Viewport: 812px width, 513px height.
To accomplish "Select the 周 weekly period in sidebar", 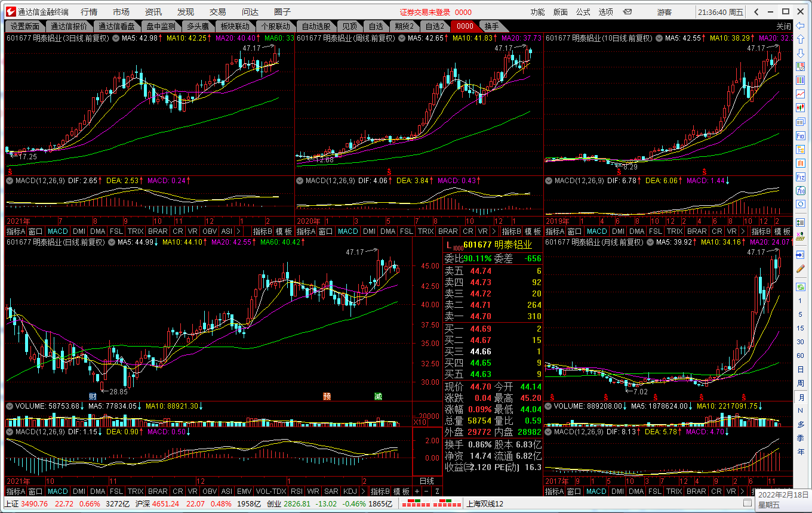I will click(x=801, y=383).
